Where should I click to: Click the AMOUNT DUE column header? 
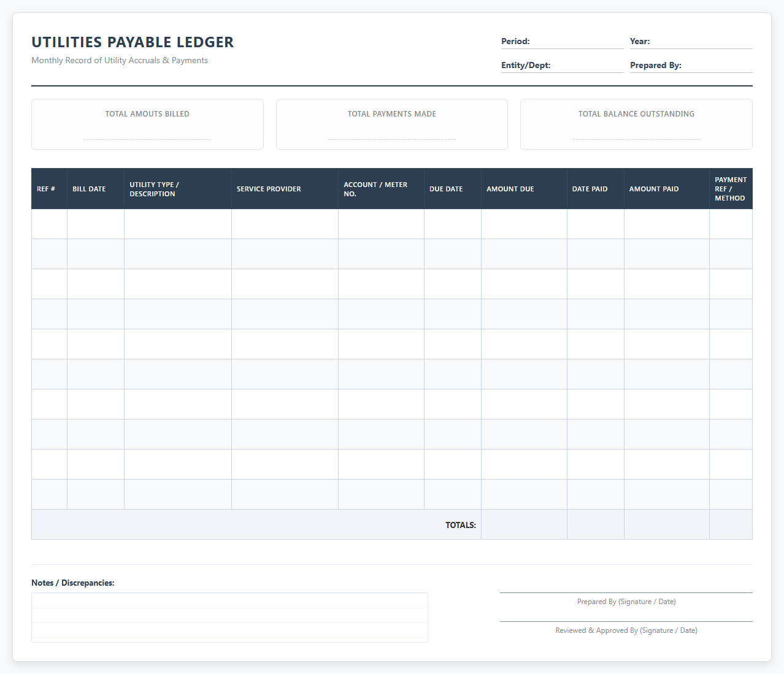(524, 189)
